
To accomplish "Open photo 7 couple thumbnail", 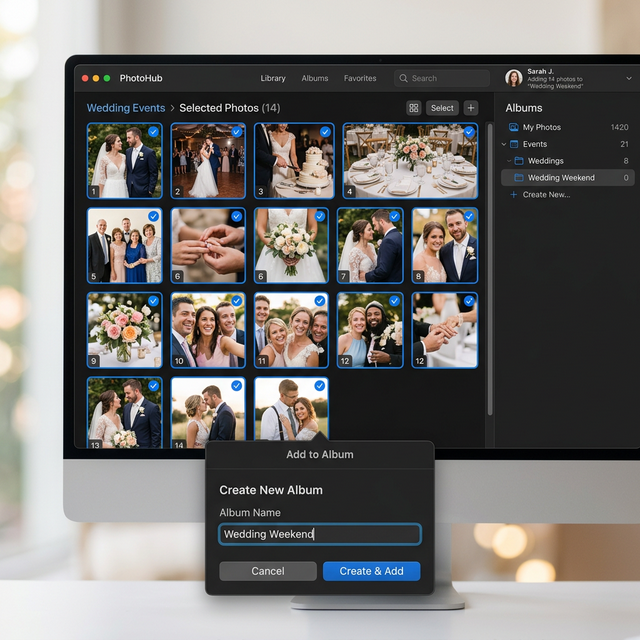I will tap(370, 245).
